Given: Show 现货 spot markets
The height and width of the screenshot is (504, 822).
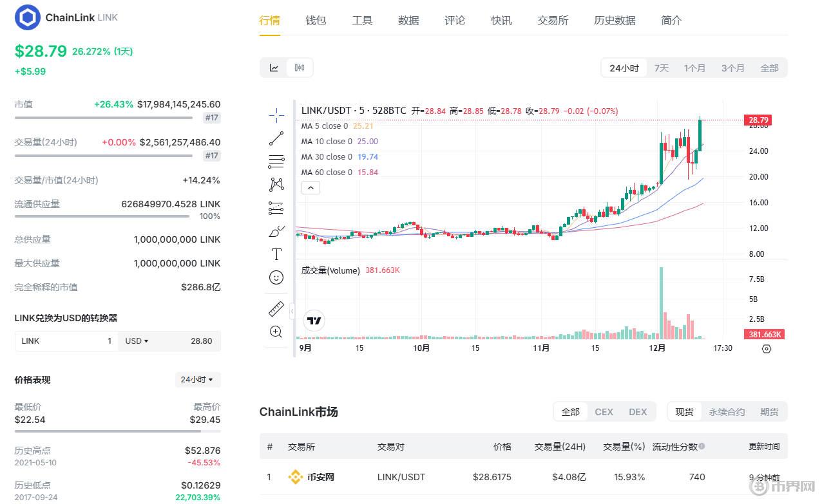Looking at the screenshot, I should point(684,412).
